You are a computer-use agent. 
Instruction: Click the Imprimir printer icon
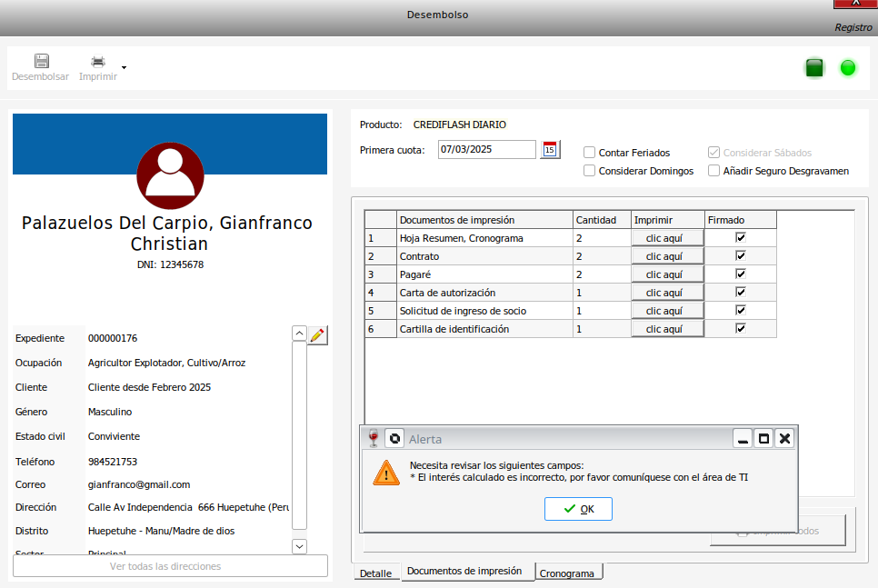[x=98, y=62]
